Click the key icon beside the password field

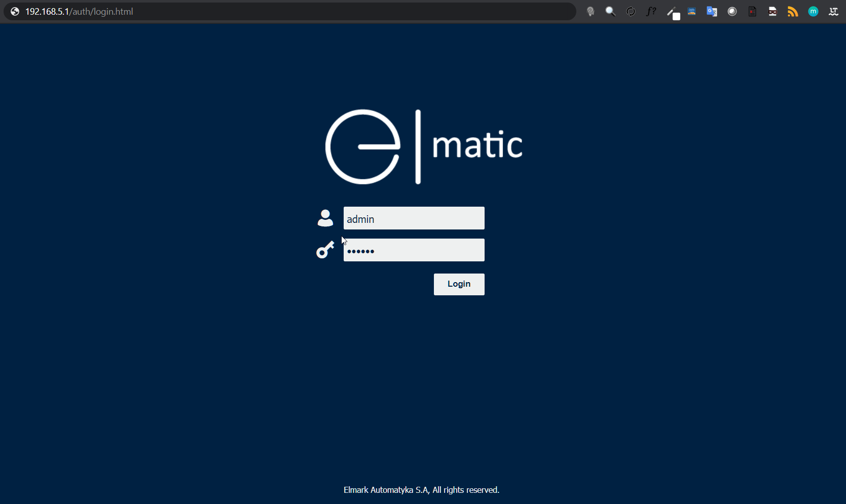click(325, 250)
